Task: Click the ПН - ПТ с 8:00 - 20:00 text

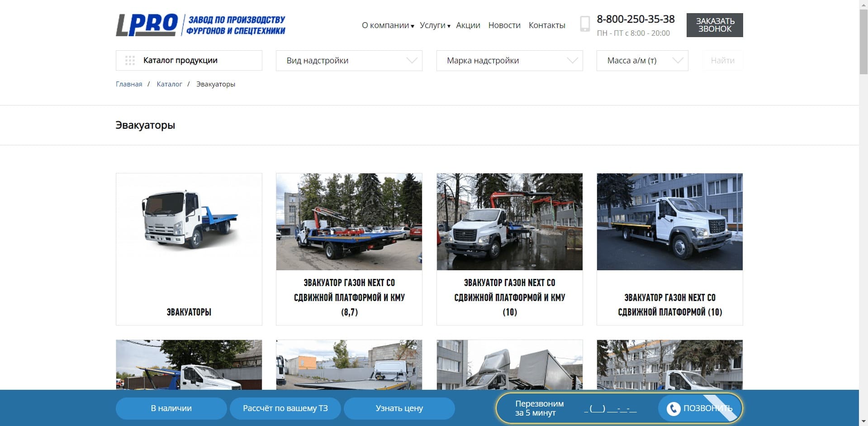Action: pyautogui.click(x=633, y=33)
